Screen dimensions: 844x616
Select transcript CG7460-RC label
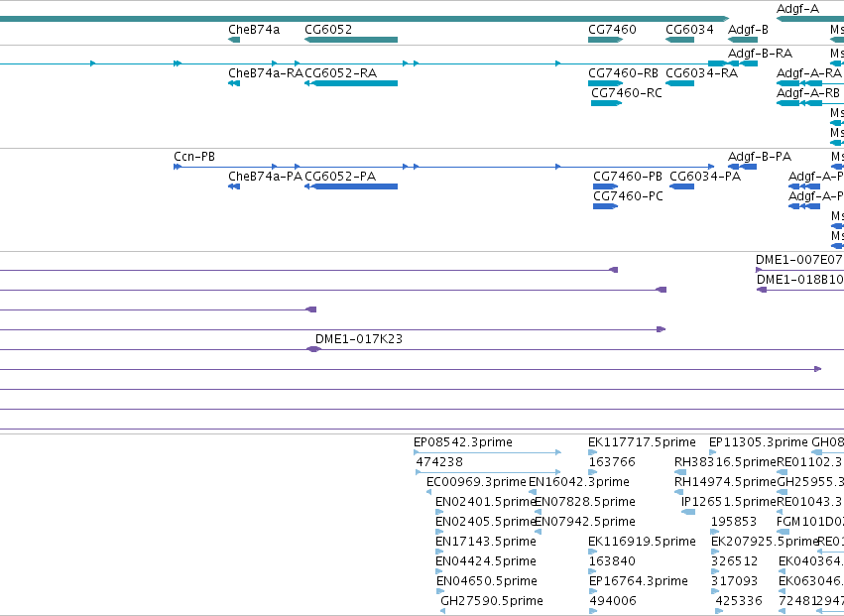[627, 93]
